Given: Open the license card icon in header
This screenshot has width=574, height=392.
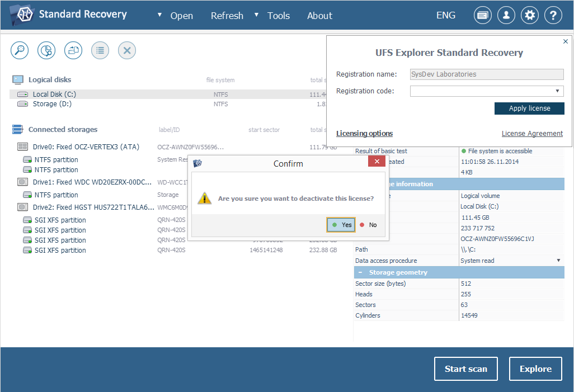Looking at the screenshot, I should click(x=483, y=15).
